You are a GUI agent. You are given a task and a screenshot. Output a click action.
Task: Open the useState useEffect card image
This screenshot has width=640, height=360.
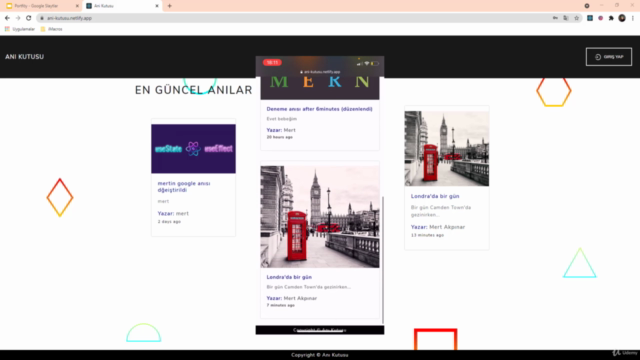point(193,149)
